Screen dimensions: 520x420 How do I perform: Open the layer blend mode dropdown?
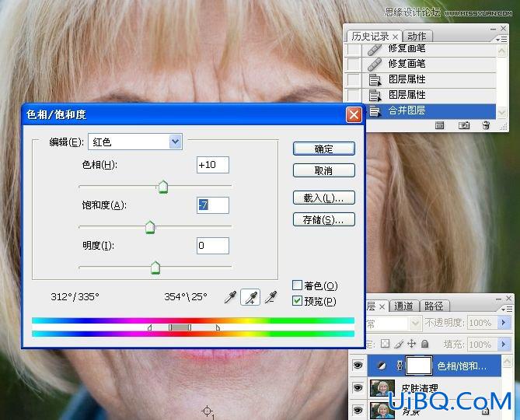[x=415, y=323]
